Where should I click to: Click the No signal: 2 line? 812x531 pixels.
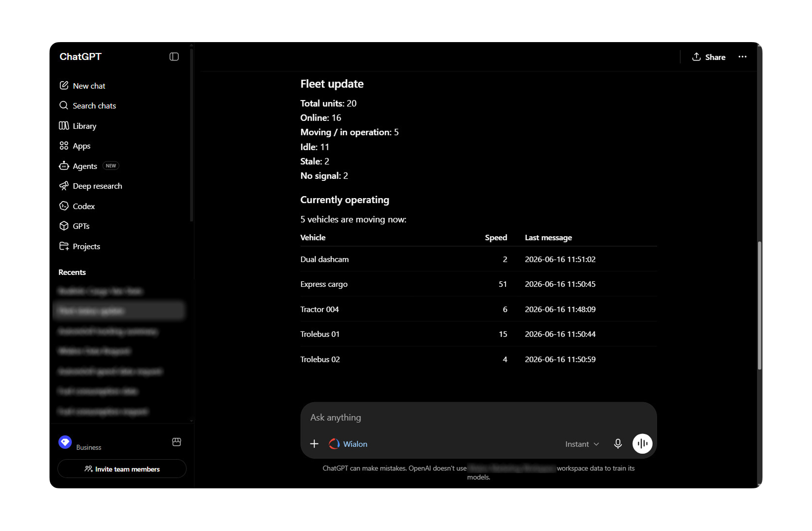[x=324, y=175]
